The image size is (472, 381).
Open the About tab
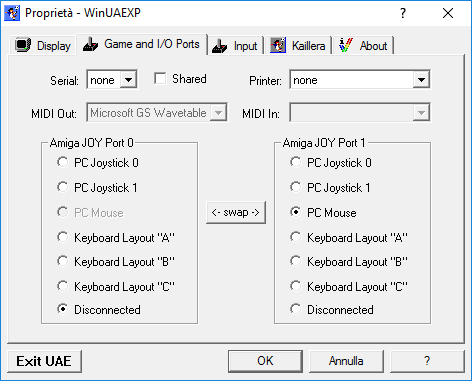(x=364, y=45)
